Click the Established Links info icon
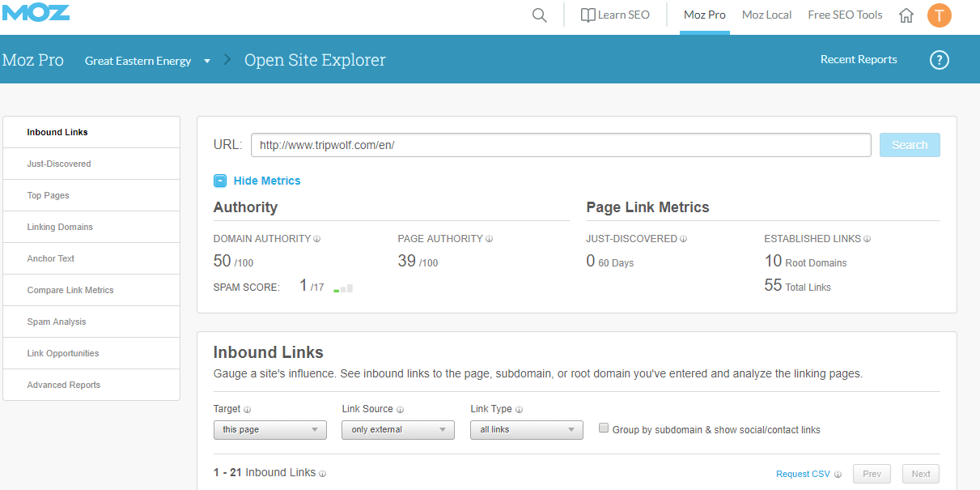 click(x=868, y=239)
